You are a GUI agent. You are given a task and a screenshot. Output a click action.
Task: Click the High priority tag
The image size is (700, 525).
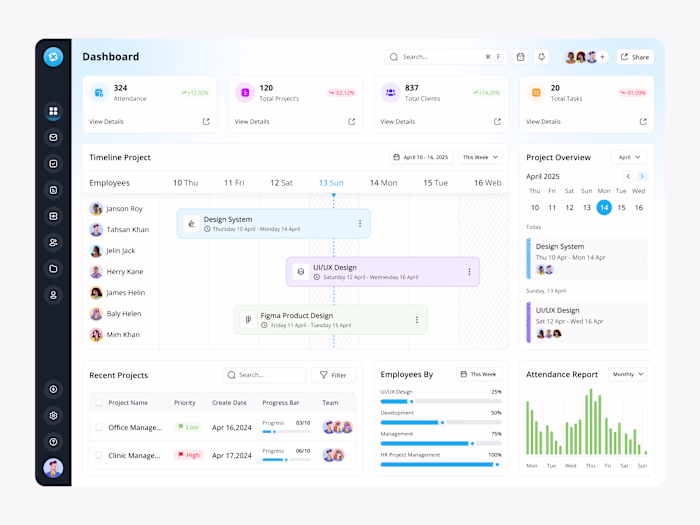189,455
